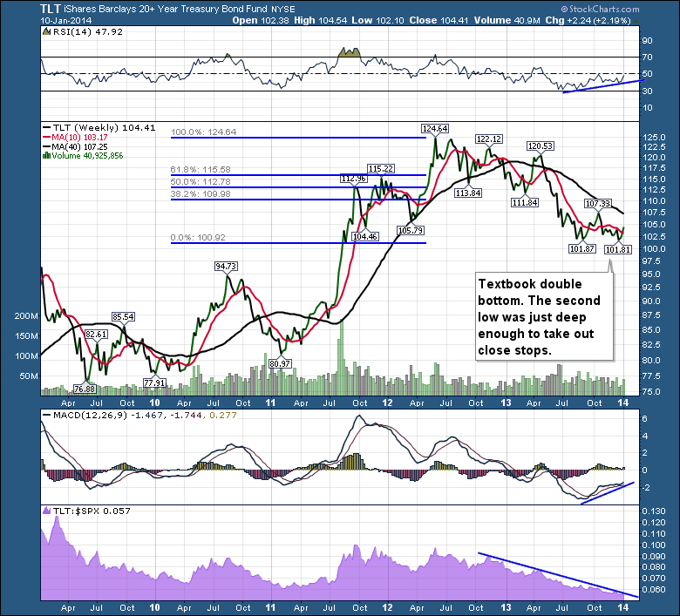
Task: Click the green up arrow beside Chg value
Action: point(636,20)
